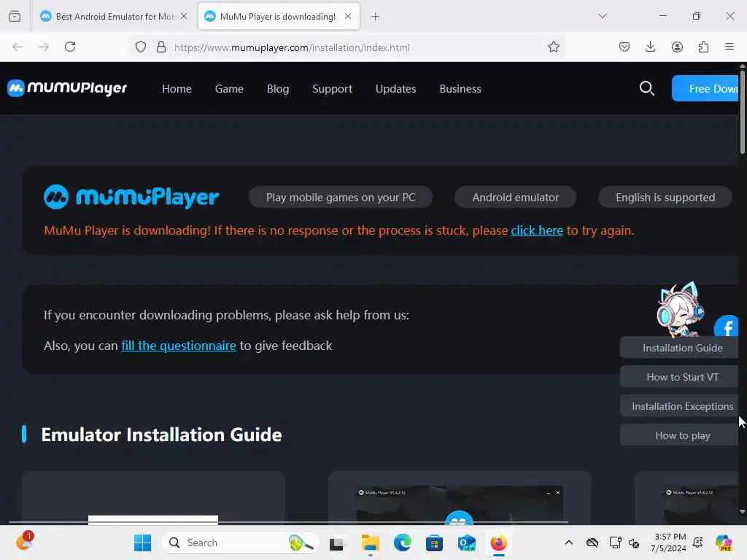Select the 'English is supported' tag
747x560 pixels.
pos(665,197)
